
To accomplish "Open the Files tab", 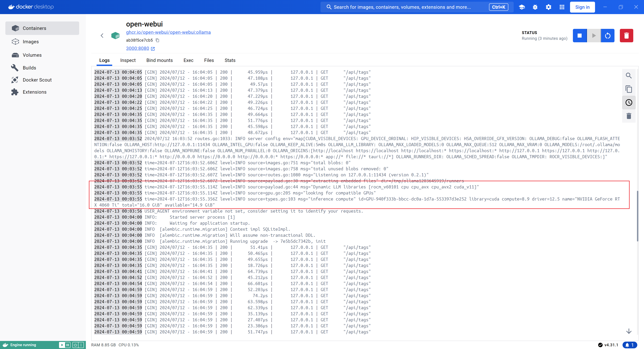I will click(209, 60).
